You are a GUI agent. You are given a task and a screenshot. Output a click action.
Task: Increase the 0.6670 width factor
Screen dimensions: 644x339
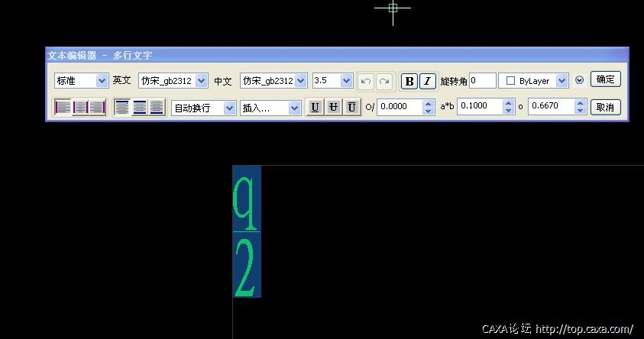(x=580, y=103)
